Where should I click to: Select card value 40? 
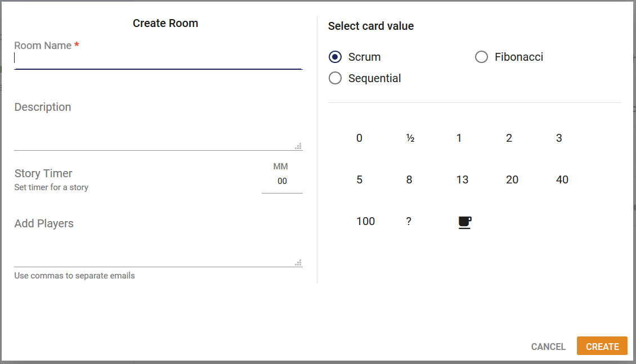562,179
